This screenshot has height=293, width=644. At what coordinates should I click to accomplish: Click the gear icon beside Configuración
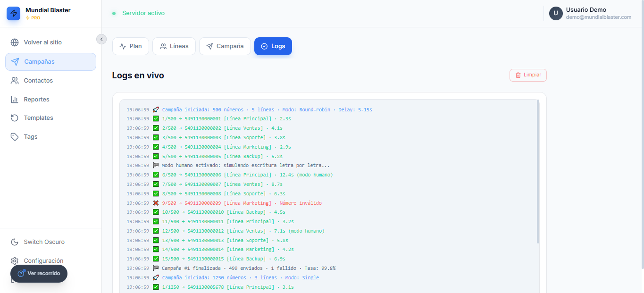(x=15, y=261)
